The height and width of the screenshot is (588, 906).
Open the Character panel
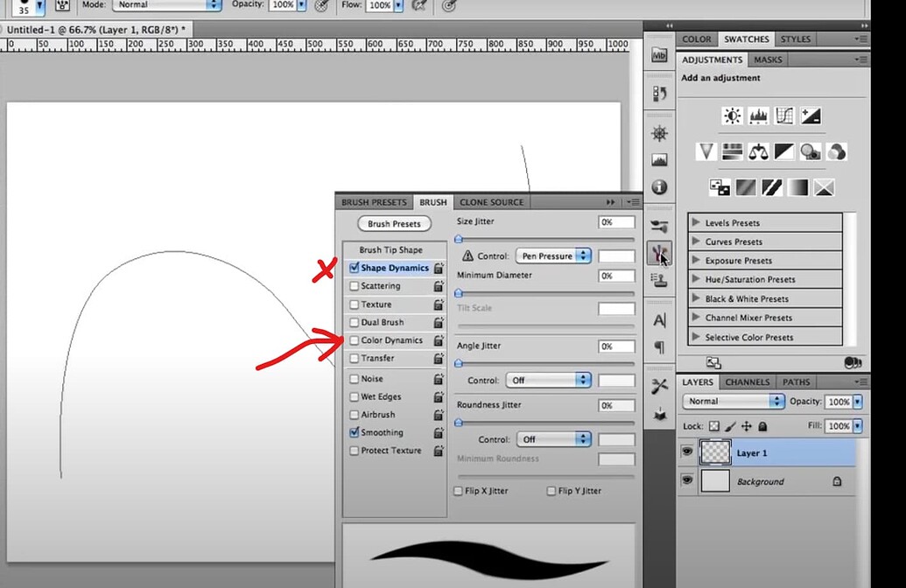(x=659, y=320)
